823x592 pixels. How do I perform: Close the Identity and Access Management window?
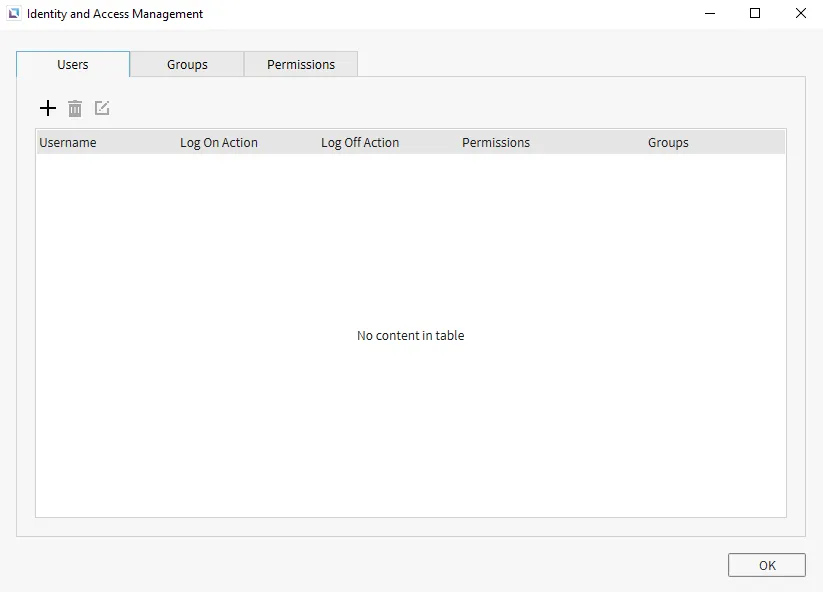(x=800, y=14)
